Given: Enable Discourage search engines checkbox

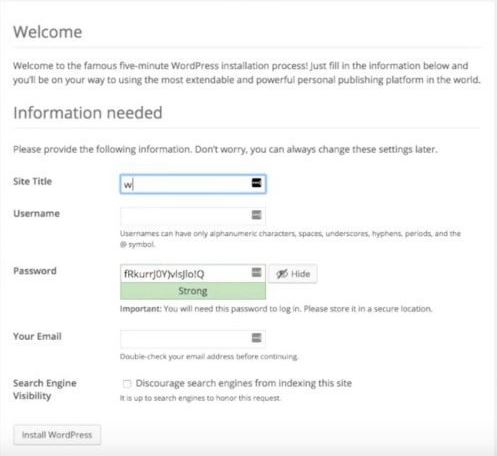Looking at the screenshot, I should (127, 384).
